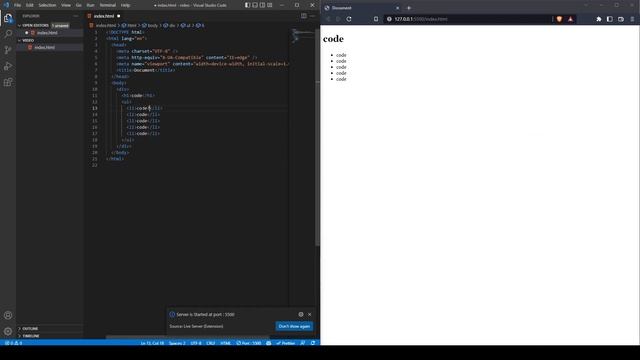Collapse the VIDEO folder section
Image resolution: width=640 pixels, height=360 pixels.
(49, 40)
